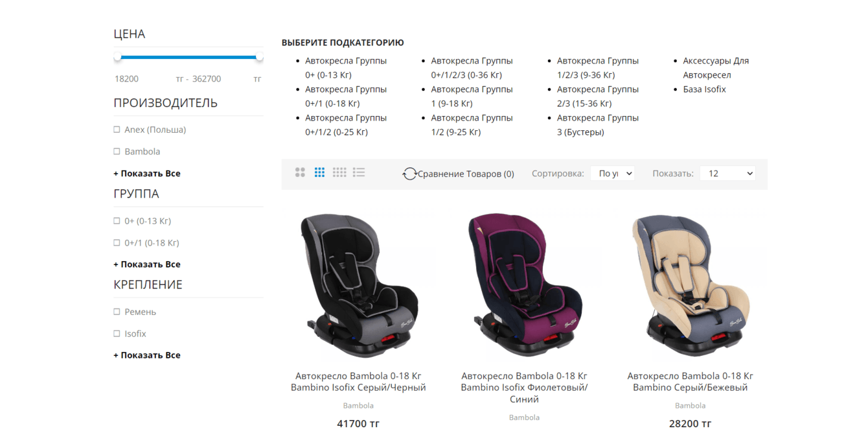Screen dimensions: 868x431
Task: Open the Показать items-per-page dropdown
Action: click(727, 174)
